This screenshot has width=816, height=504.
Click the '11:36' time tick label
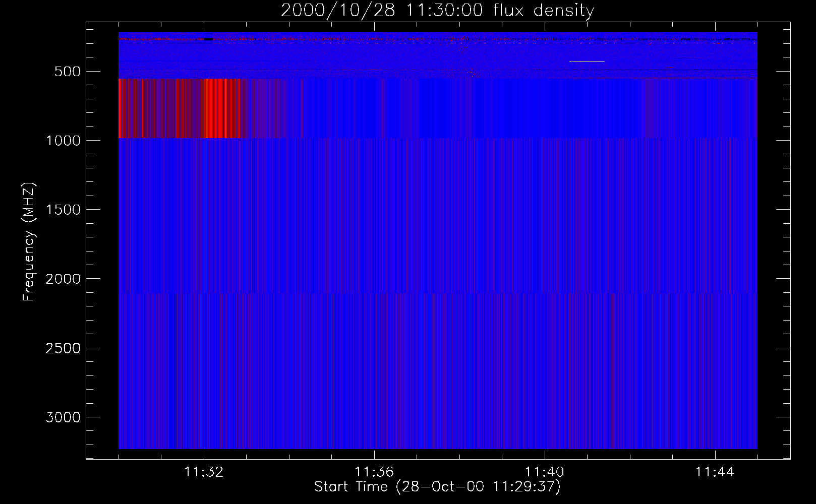[374, 472]
